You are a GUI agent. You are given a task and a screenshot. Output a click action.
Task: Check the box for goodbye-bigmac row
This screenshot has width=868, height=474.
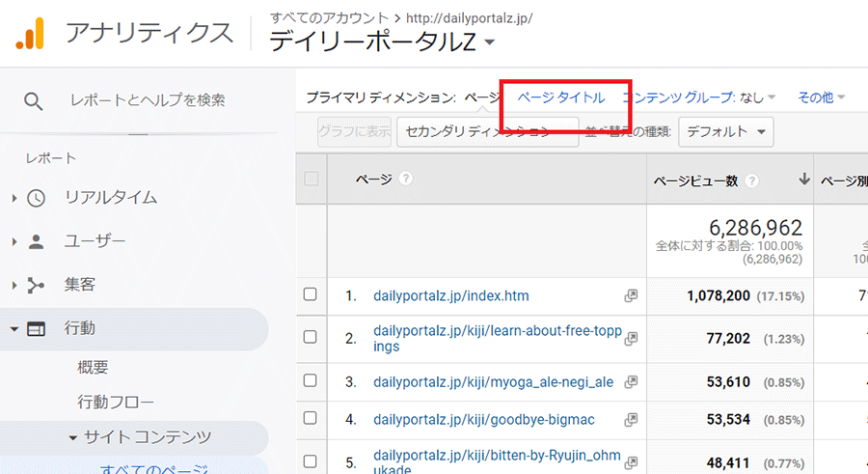[x=310, y=418]
